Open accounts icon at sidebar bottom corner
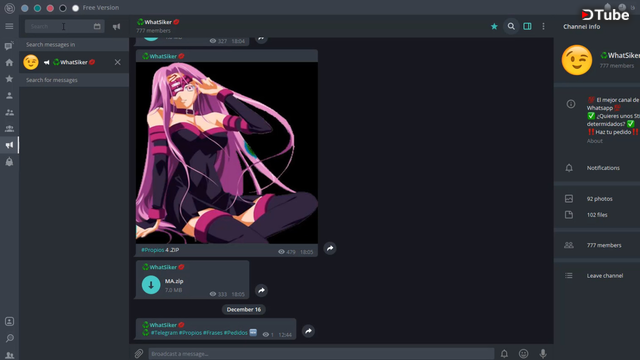 (x=9, y=355)
